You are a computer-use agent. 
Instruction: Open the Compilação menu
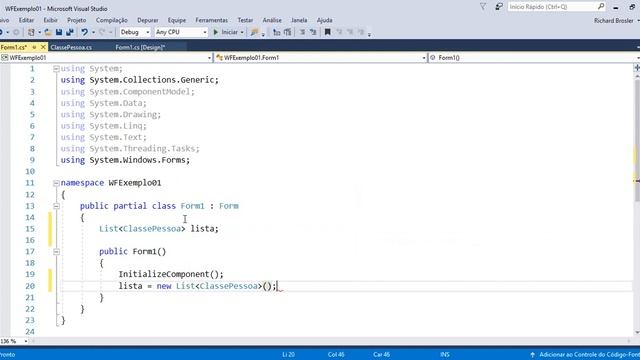coord(112,20)
